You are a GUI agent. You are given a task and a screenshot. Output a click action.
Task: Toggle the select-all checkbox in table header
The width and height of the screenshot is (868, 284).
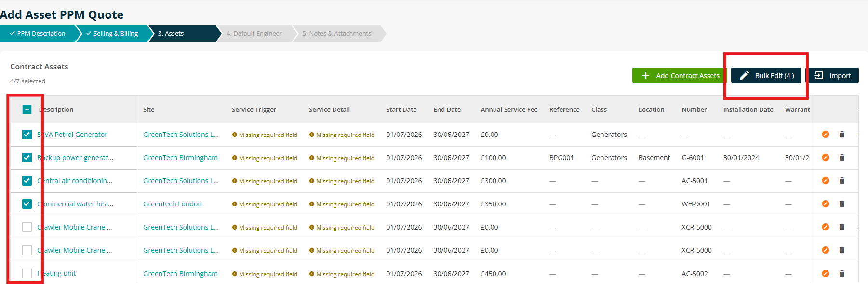27,109
